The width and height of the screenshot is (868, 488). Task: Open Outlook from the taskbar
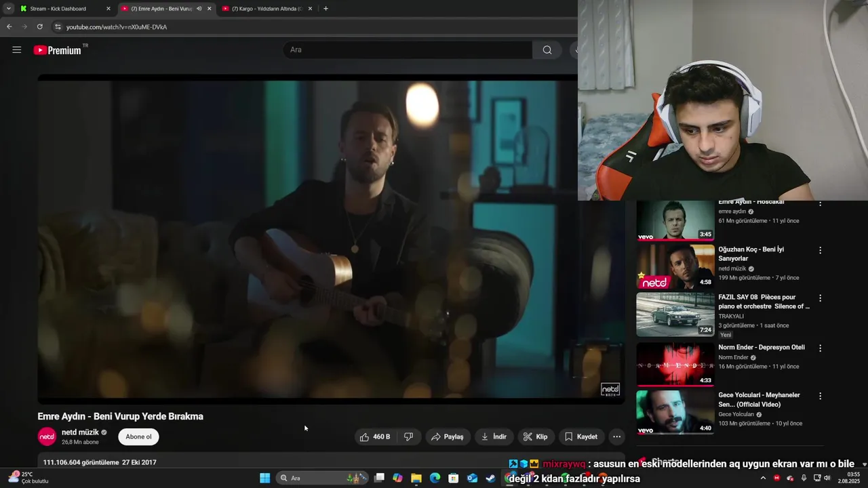(x=472, y=478)
